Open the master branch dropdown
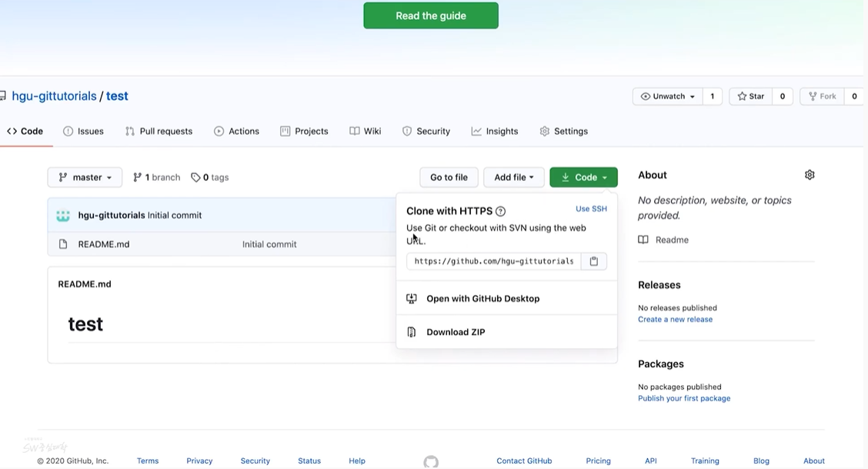Image resolution: width=868 pixels, height=469 pixels. (85, 177)
